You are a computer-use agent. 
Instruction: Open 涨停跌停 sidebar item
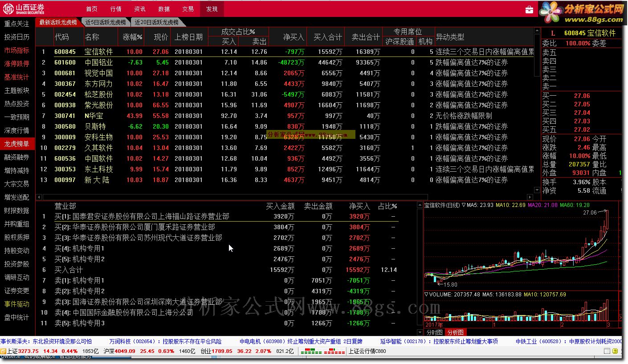17,64
